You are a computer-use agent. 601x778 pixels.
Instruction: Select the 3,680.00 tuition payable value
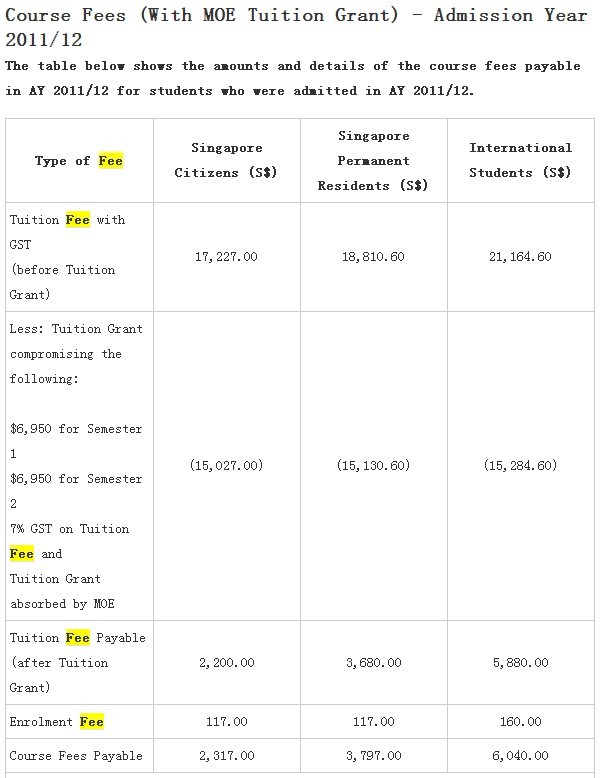373,663
